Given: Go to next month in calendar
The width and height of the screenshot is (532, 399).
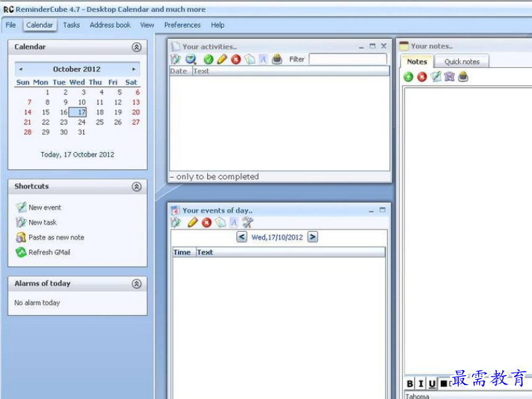Looking at the screenshot, I should point(134,69).
